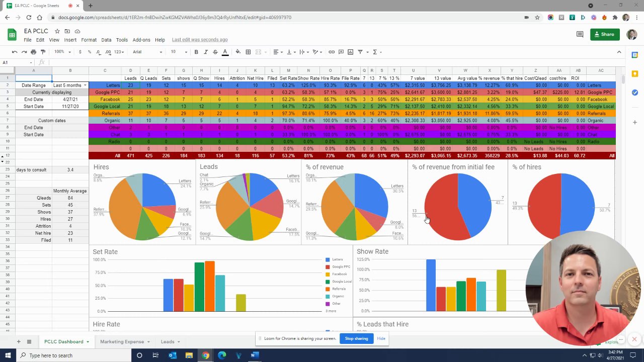Open File Explorer from the taskbar

click(x=189, y=355)
